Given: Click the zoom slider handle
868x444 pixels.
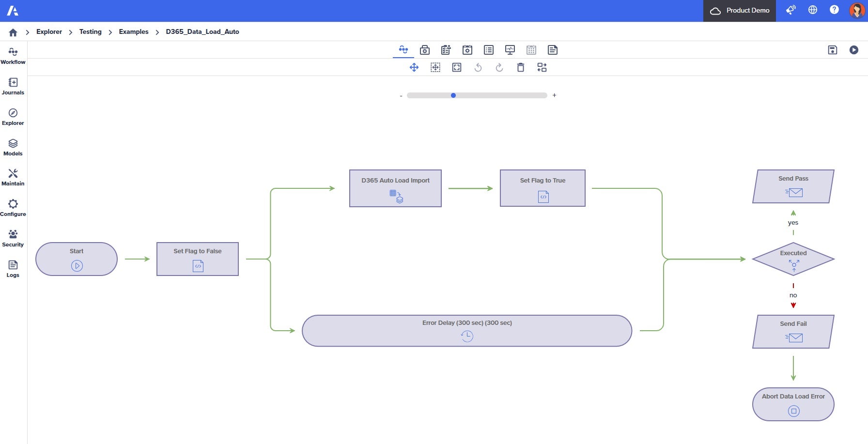Looking at the screenshot, I should point(453,95).
